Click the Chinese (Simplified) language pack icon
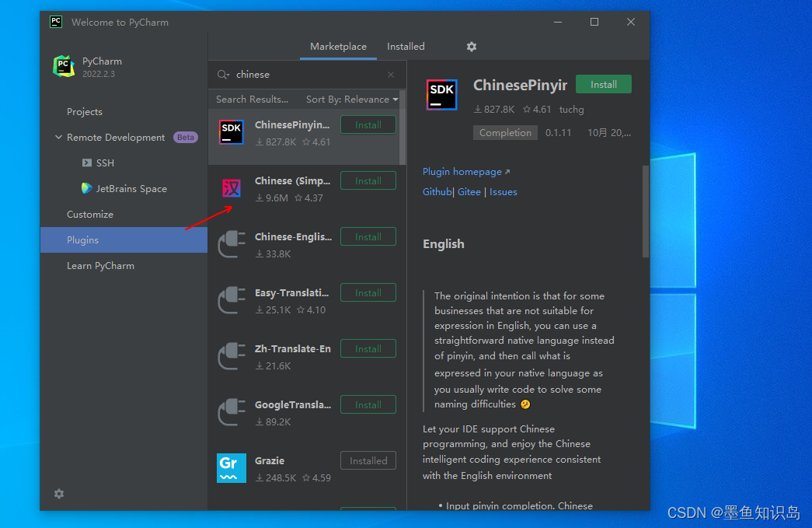The image size is (812, 528). point(231,187)
